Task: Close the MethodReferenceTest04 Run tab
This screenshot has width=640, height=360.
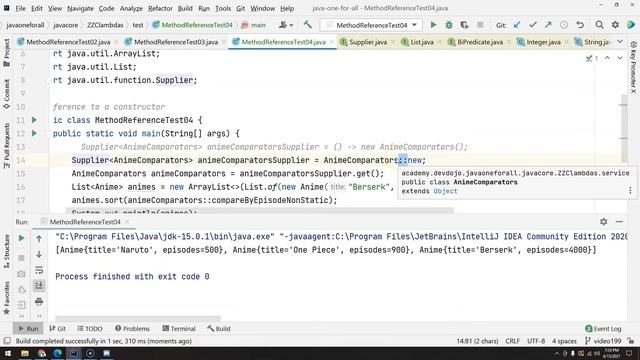Action: [x=127, y=222]
